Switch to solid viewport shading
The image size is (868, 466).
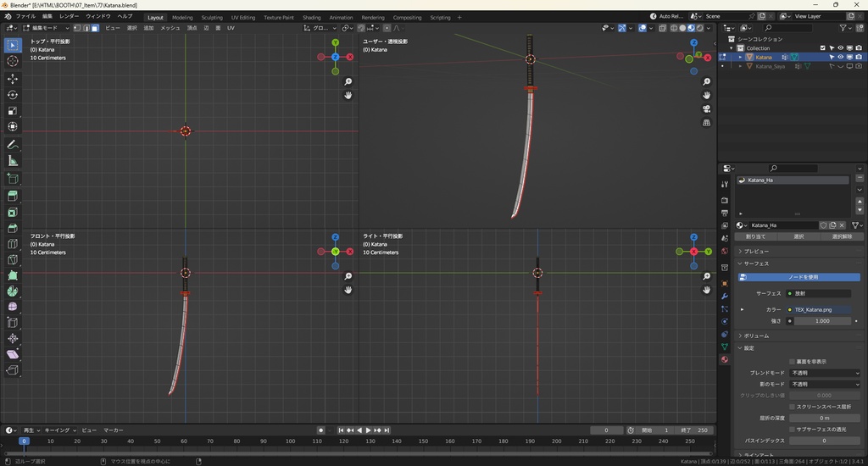click(x=682, y=28)
